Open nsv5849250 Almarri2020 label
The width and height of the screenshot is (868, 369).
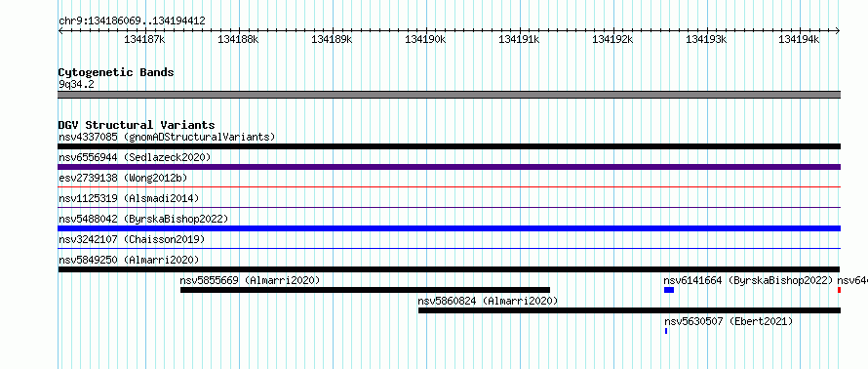click(129, 260)
